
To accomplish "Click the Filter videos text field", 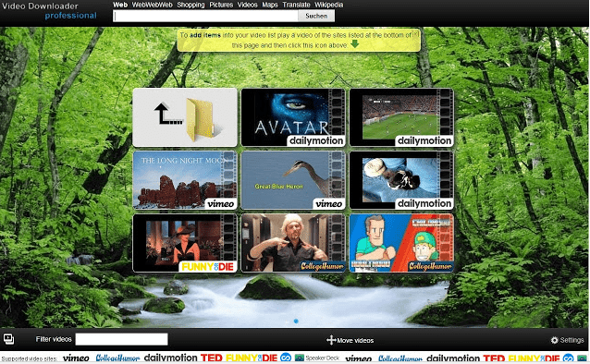I will click(x=121, y=339).
